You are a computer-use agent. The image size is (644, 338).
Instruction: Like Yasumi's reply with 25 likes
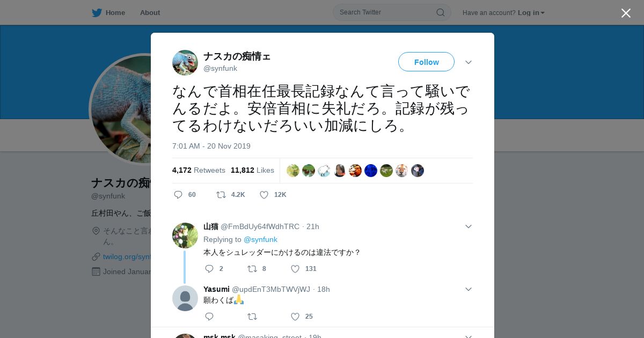pos(295,317)
